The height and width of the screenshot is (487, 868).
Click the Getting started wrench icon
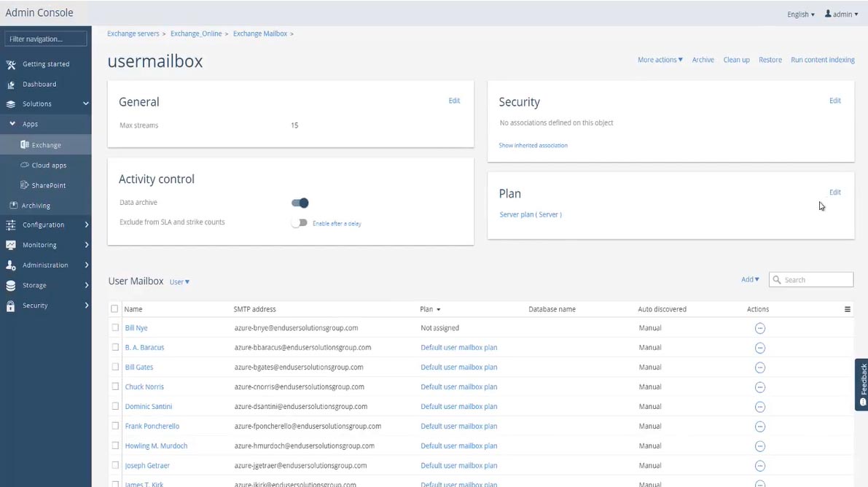(x=11, y=64)
